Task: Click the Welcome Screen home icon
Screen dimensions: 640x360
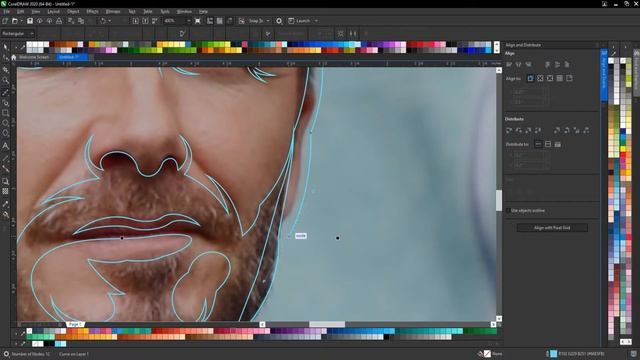Action: 13,57
